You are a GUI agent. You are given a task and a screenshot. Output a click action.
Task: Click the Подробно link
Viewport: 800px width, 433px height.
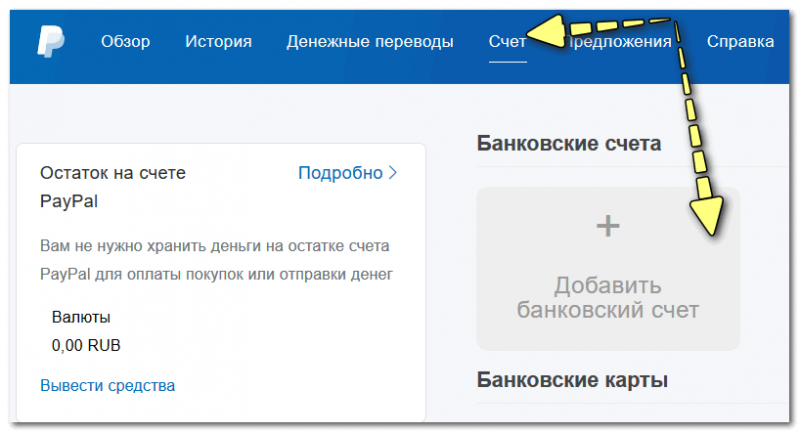point(340,173)
